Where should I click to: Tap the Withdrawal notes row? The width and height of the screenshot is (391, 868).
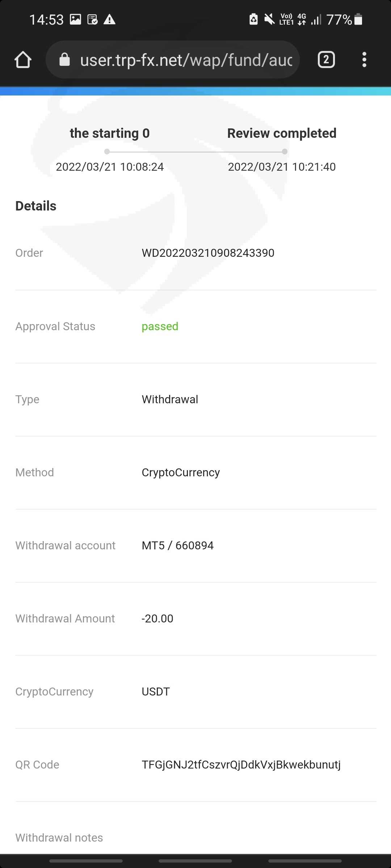[x=59, y=838]
